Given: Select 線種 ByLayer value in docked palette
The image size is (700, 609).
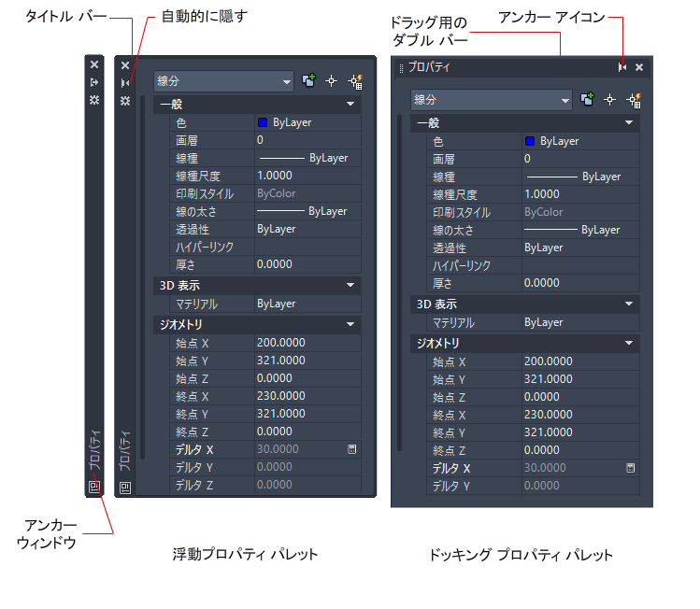Looking at the screenshot, I should pos(580,177).
